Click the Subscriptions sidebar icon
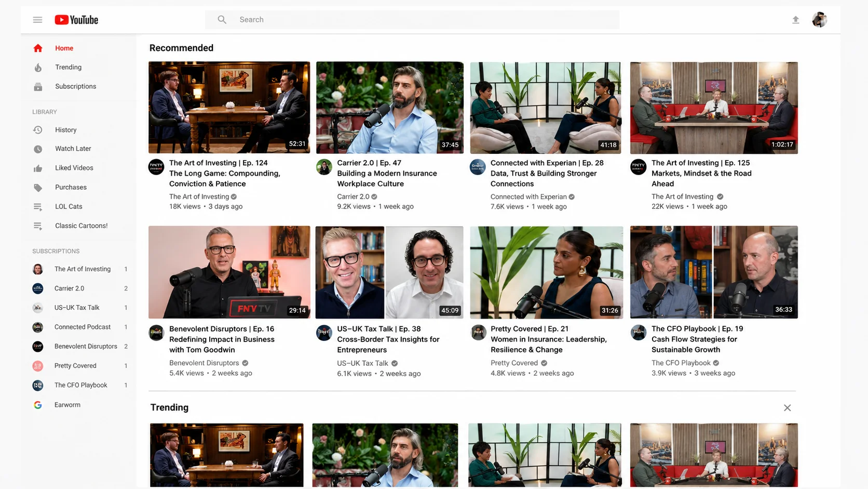This screenshot has height=489, width=868. (38, 87)
